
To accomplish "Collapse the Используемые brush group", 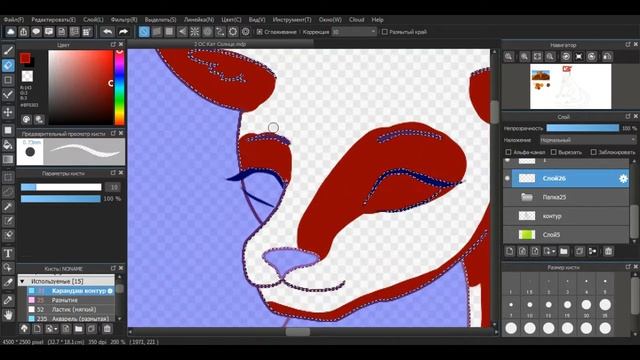I will coord(22,281).
